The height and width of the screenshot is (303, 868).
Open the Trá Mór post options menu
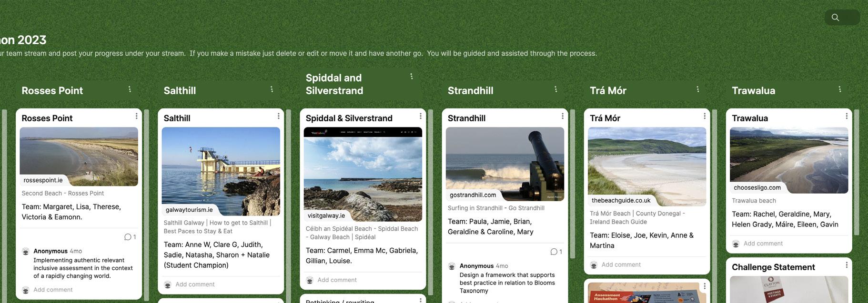704,116
